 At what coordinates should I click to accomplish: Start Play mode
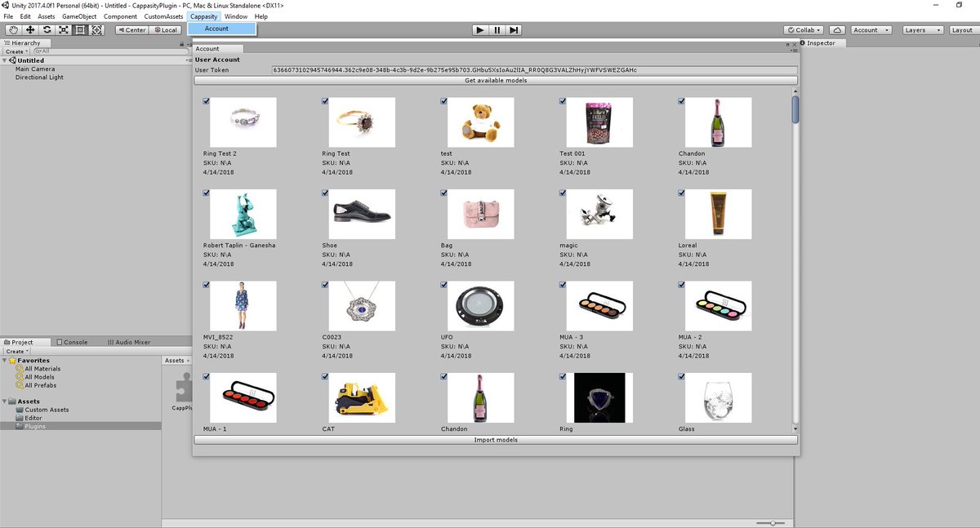tap(479, 30)
